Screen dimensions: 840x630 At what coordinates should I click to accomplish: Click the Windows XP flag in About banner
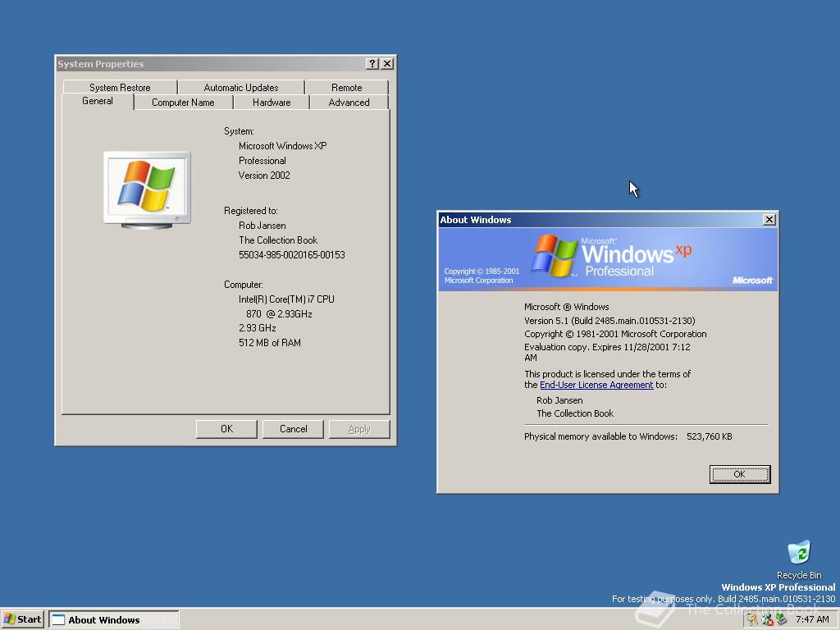click(x=554, y=256)
